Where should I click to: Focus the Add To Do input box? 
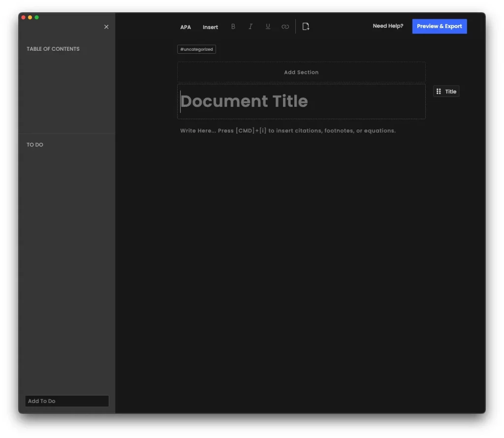point(66,401)
